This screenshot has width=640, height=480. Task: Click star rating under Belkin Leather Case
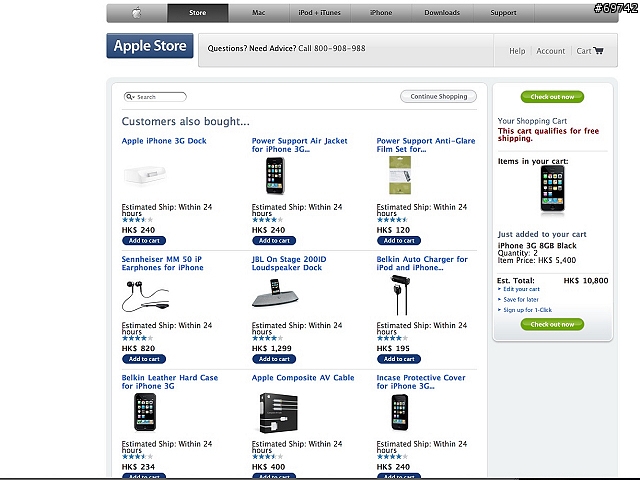click(x=138, y=457)
